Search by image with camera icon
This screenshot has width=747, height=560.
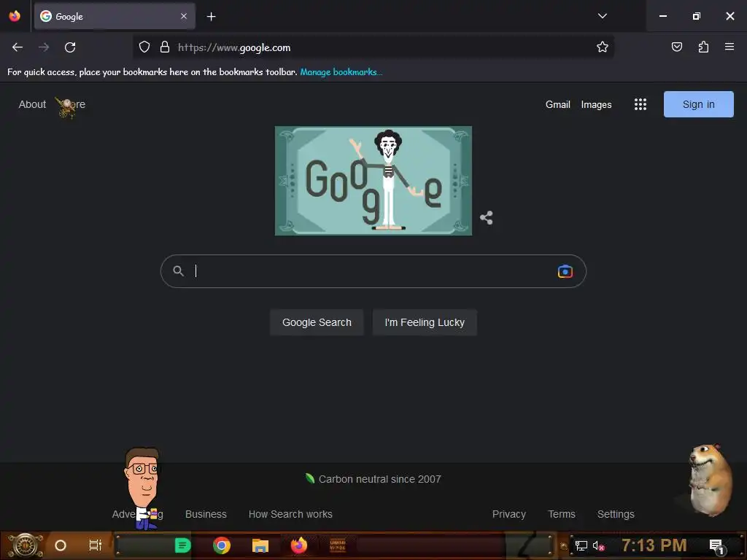pyautogui.click(x=565, y=271)
